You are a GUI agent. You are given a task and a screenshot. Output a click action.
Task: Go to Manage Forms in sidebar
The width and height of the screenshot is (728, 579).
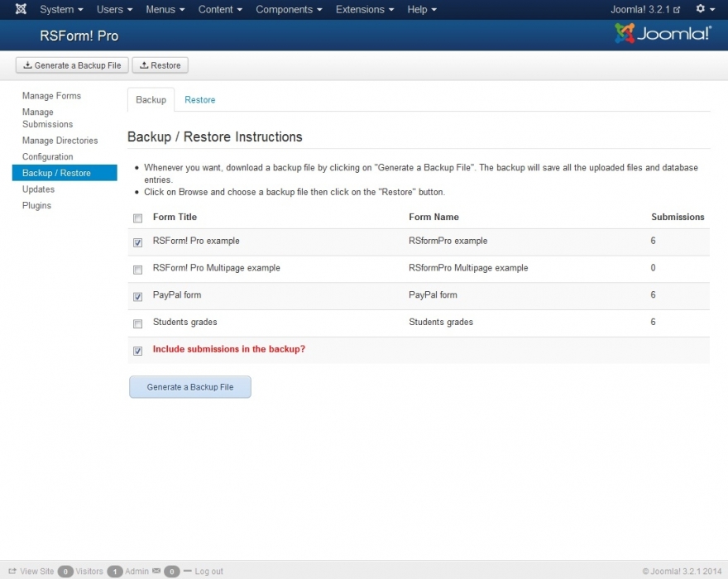coord(51,96)
